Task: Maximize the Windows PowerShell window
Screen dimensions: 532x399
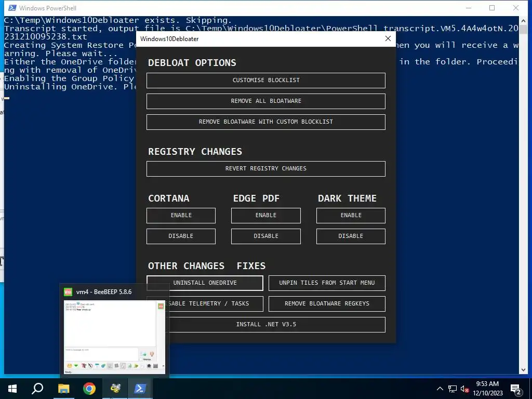Action: tap(492, 8)
